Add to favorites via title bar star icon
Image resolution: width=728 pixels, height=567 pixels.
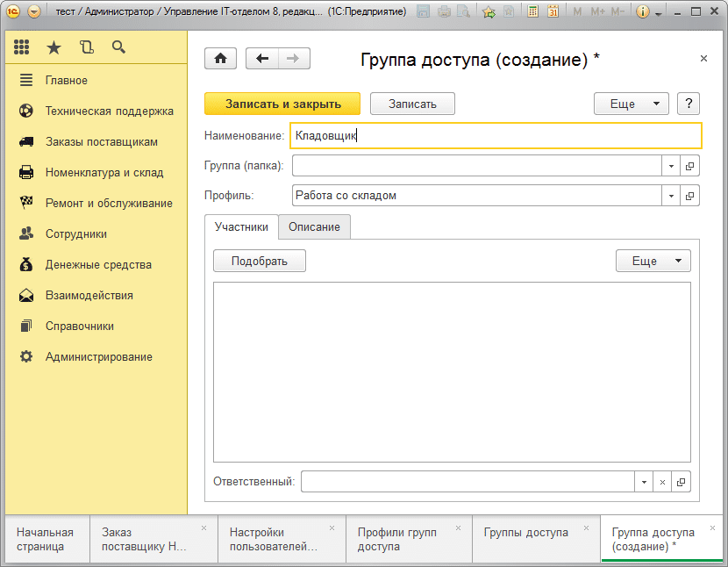pyautogui.click(x=489, y=11)
